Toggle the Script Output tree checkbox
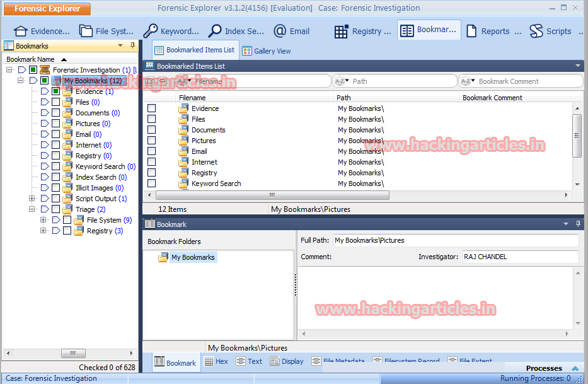Screen dimensions: 588x384 click(x=56, y=198)
